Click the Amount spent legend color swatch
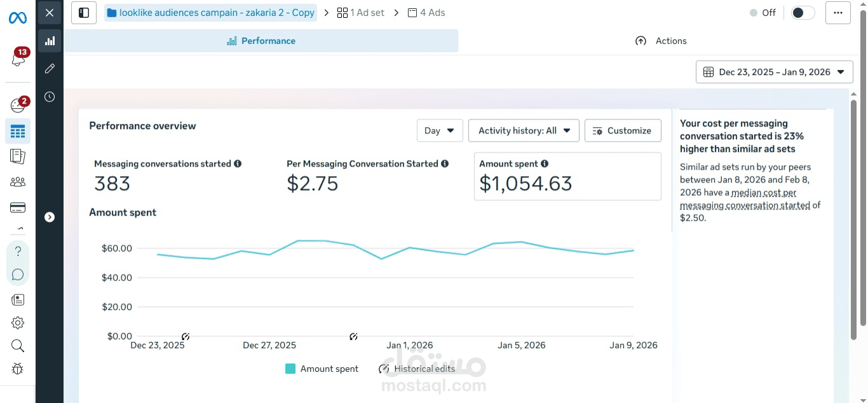The height and width of the screenshot is (403, 868). click(x=290, y=369)
